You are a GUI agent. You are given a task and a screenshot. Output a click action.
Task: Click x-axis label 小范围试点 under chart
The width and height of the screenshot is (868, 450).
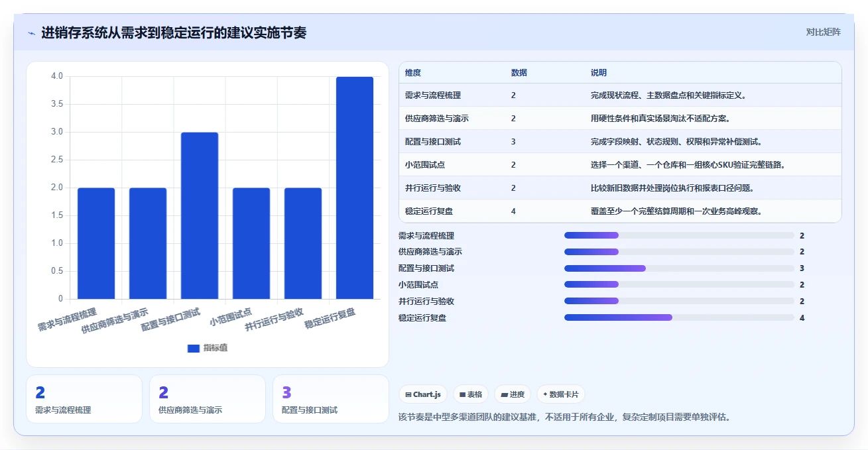tap(231, 316)
